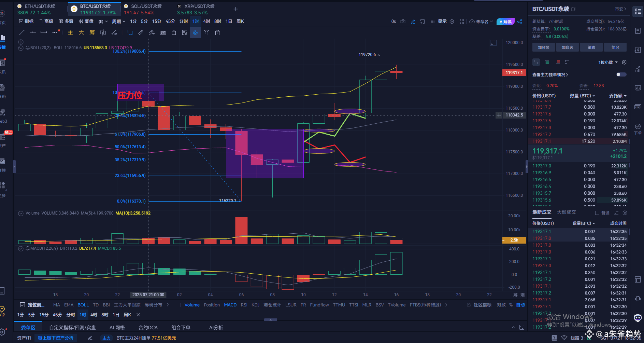This screenshot has width=644, height=343.
Task: Collapse the bottom panel chevron
Action: pos(513,327)
